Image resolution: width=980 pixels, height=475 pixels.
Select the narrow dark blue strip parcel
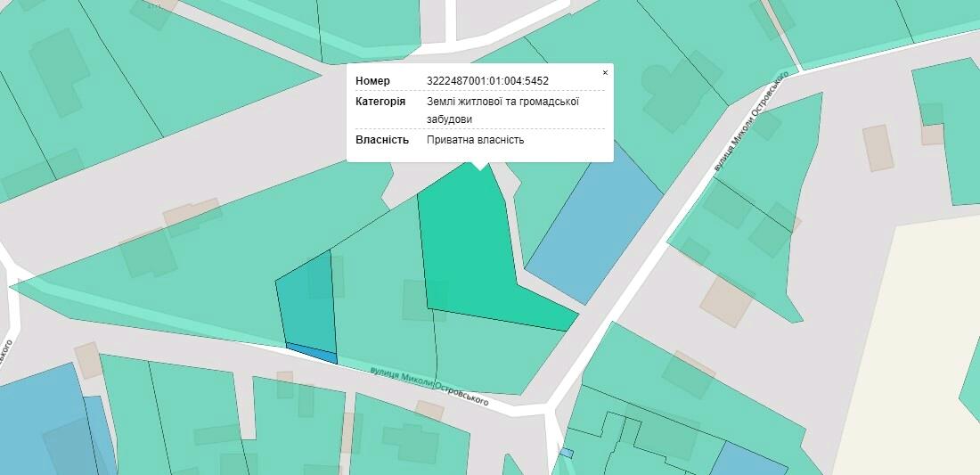[x=312, y=353]
